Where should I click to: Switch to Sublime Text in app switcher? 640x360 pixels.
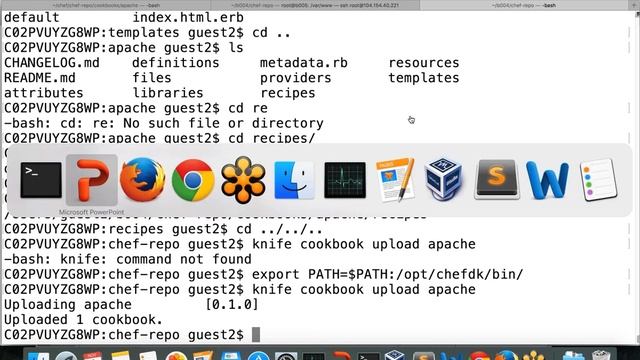point(497,180)
